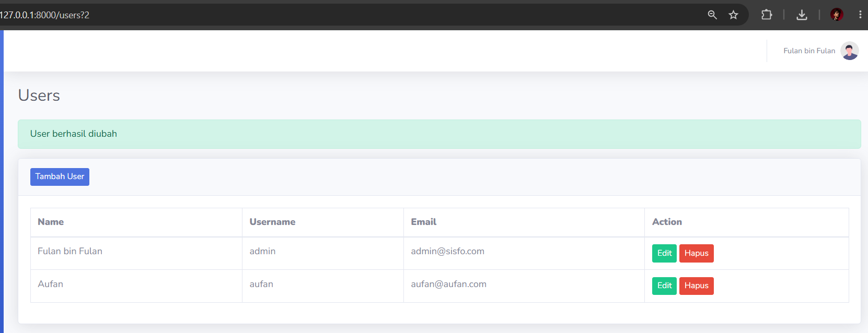This screenshot has width=868, height=333.
Task: Open the browser downloads icon
Action: [802, 15]
